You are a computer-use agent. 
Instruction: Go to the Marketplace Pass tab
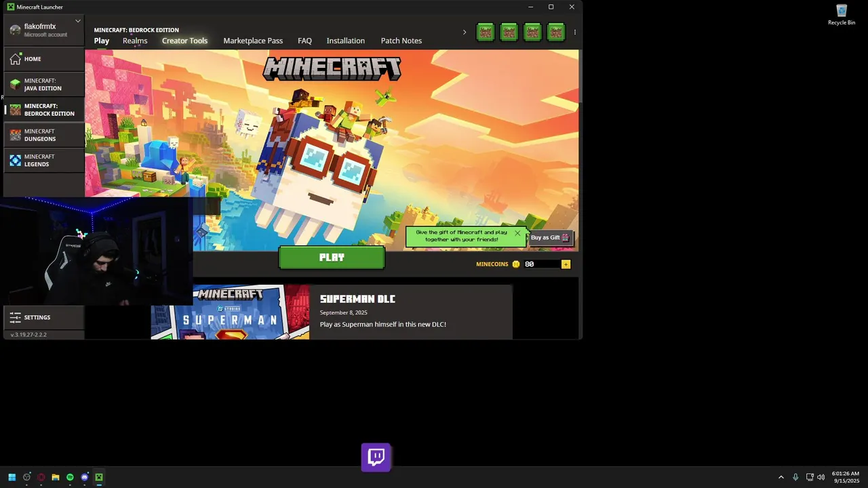pyautogui.click(x=253, y=41)
